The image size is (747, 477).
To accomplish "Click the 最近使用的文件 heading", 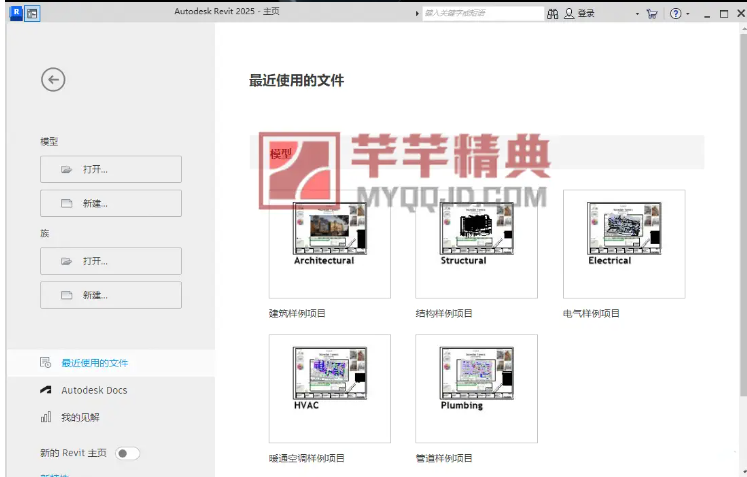I will [296, 81].
